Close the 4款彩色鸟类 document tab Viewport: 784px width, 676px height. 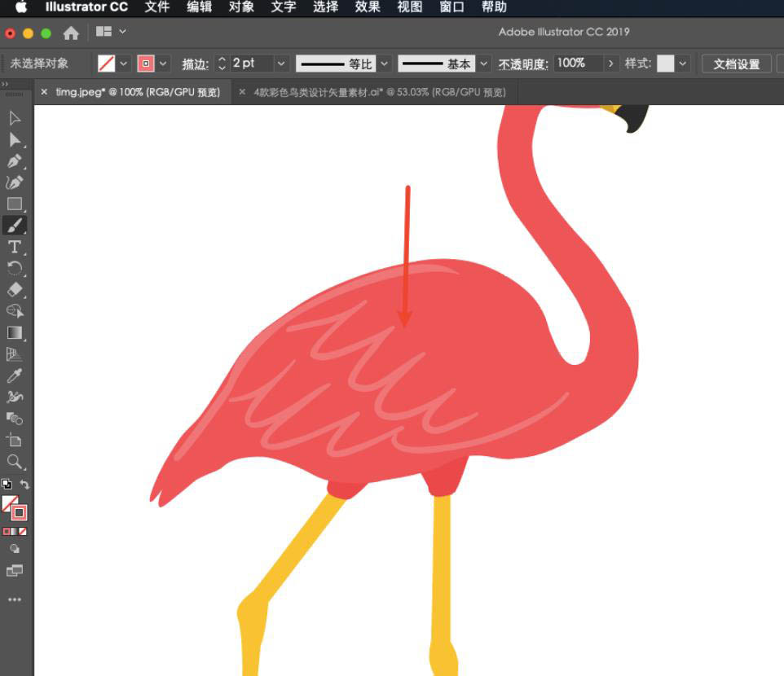click(x=240, y=92)
